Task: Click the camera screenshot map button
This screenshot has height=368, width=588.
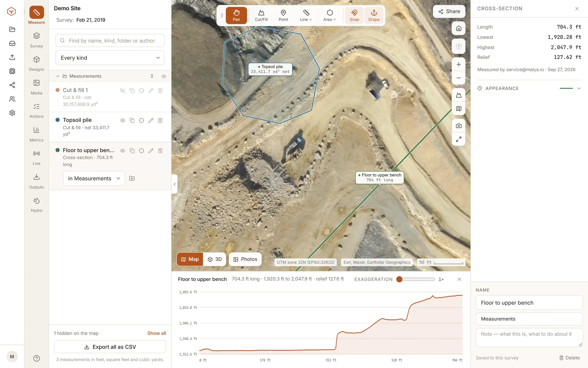Action: coord(459,126)
